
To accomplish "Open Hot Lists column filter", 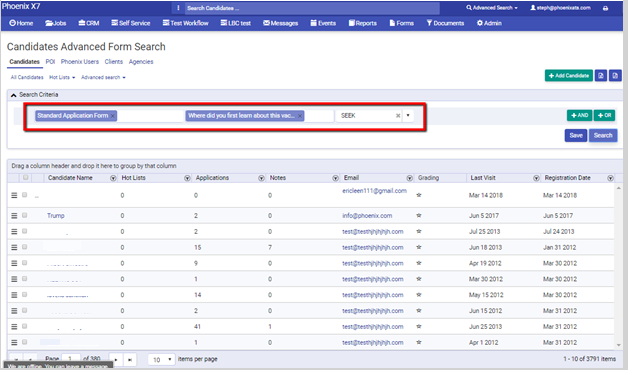I will [187, 178].
